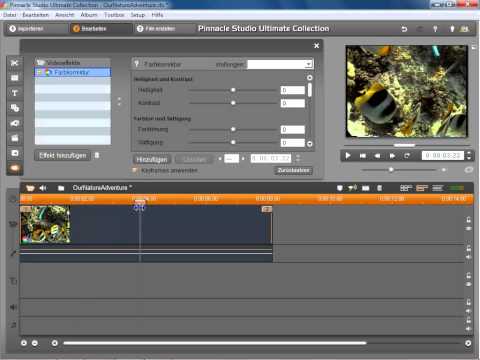
Task: Switch to text list view icon
Action: pyautogui.click(x=438, y=188)
